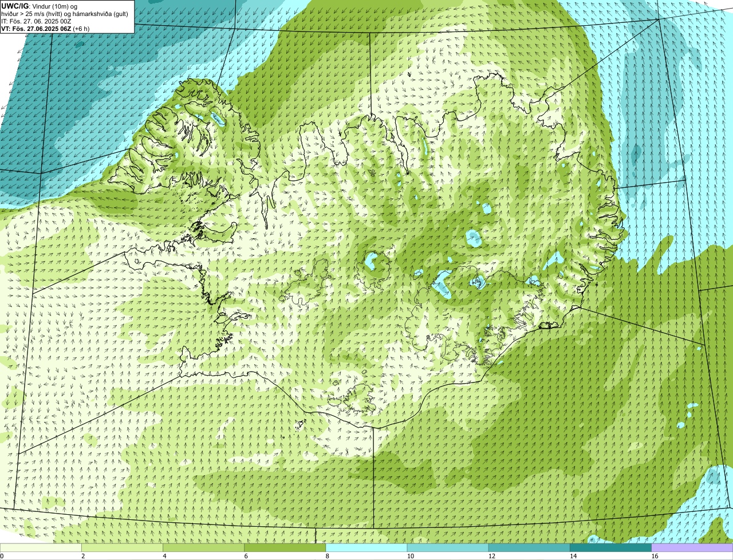Click the lavender legend swatch above 16 m/s
This screenshot has height=560, width=733.
pyautogui.click(x=692, y=548)
